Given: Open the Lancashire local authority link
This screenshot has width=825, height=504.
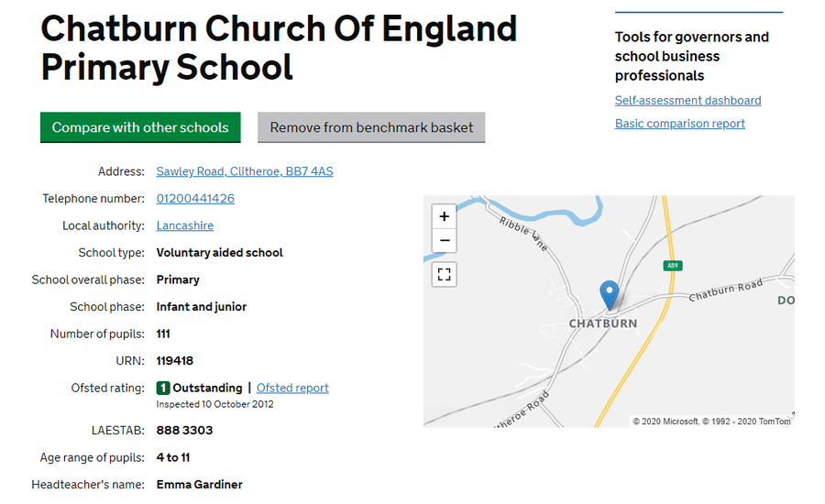Looking at the screenshot, I should (x=184, y=225).
